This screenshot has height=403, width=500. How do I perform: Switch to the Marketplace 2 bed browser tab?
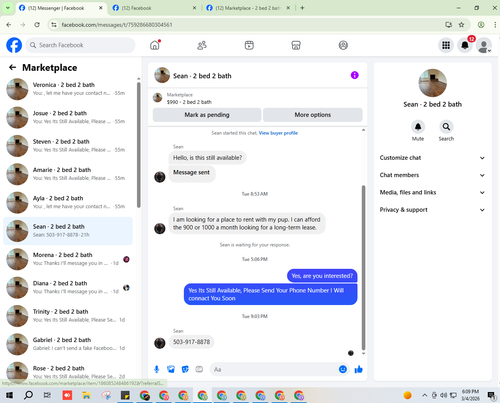(248, 8)
